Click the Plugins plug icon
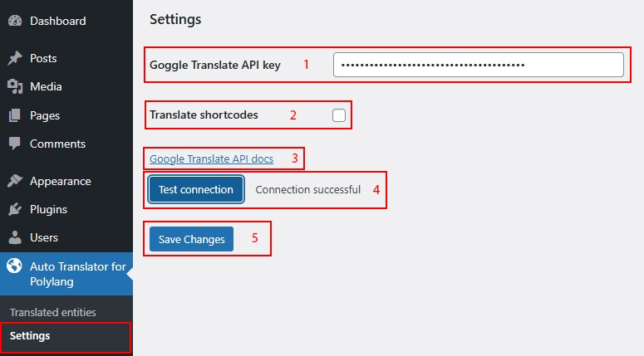The image size is (644, 356). [x=15, y=209]
